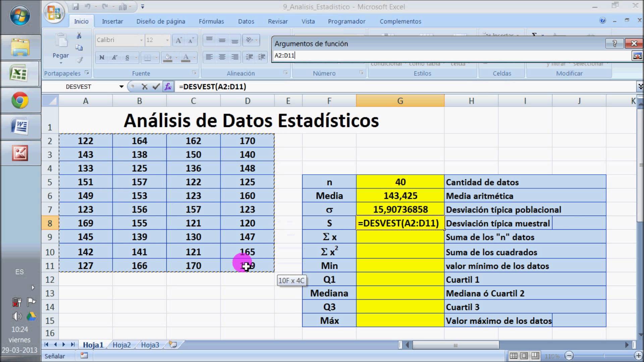
Task: Toggle bold N formatting button
Action: [x=102, y=58]
